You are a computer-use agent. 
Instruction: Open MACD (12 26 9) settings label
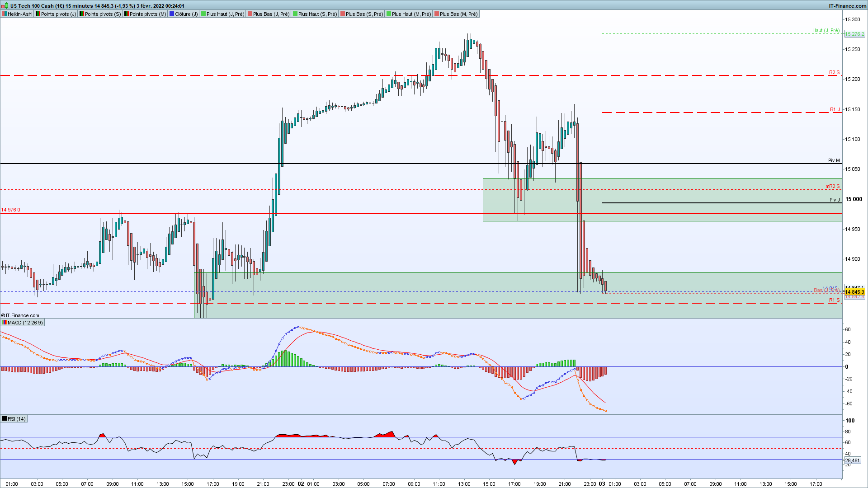click(x=25, y=323)
